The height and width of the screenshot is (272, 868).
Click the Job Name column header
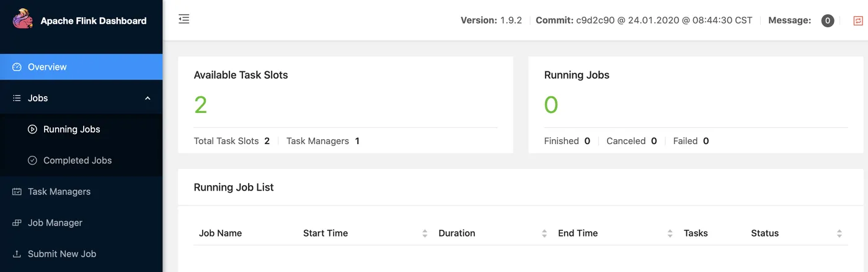click(x=220, y=233)
